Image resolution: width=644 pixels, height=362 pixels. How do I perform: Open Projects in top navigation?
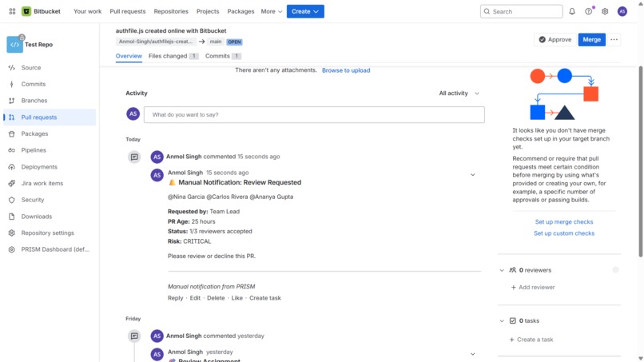(208, 11)
